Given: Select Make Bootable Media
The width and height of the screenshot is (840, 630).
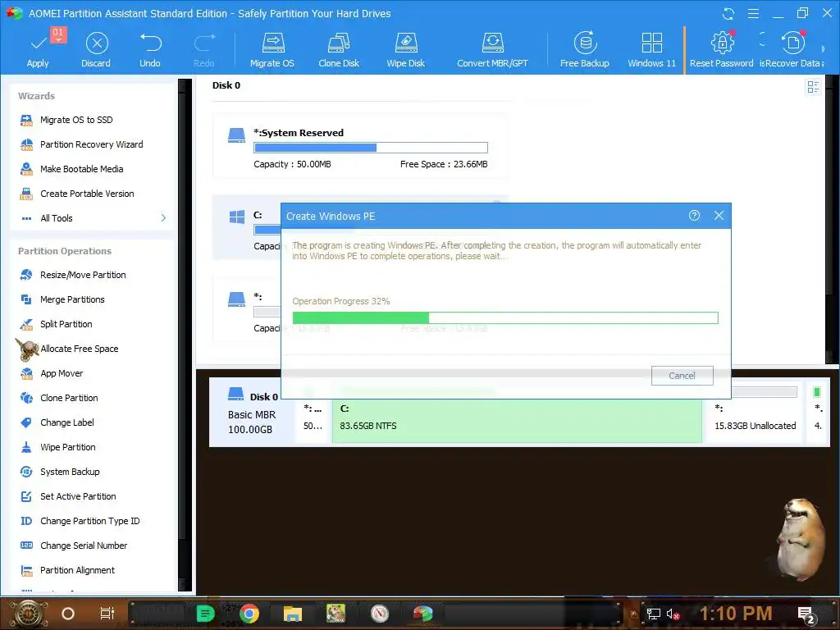Looking at the screenshot, I should coord(81,169).
